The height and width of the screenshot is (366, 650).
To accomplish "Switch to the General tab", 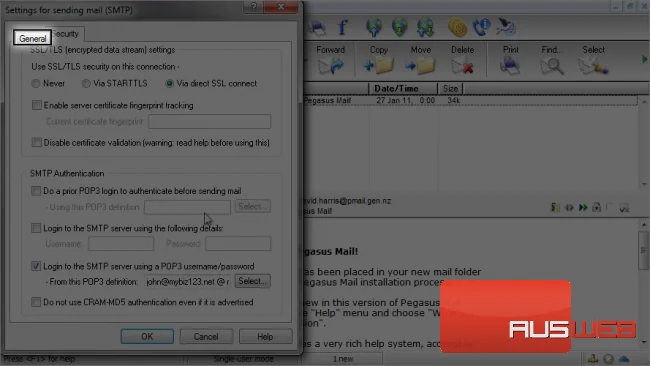I will pyautogui.click(x=32, y=38).
